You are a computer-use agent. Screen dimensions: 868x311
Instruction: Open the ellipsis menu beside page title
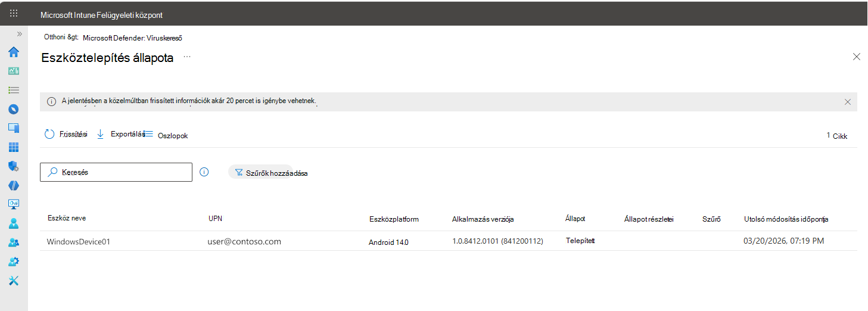187,56
